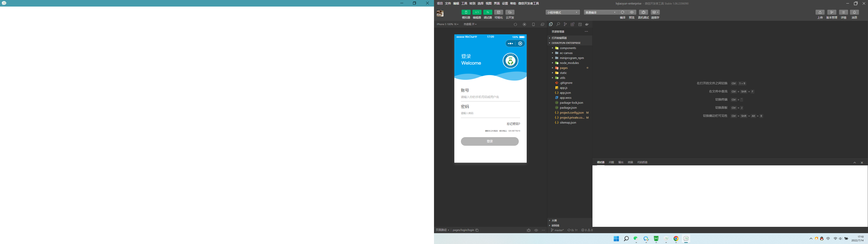Open the search icon in the editor sidebar

coord(558,24)
